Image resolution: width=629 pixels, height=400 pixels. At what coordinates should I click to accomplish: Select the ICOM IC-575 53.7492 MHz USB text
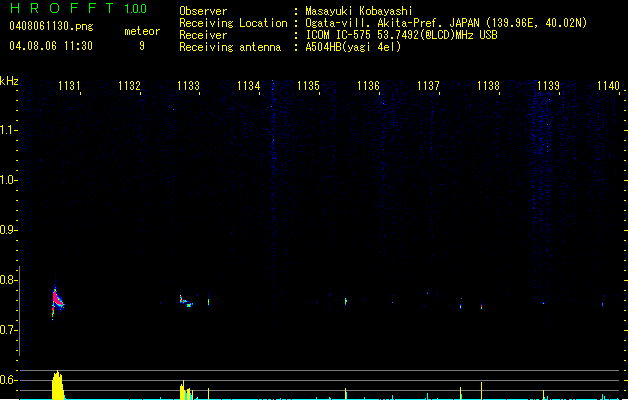(x=402, y=35)
